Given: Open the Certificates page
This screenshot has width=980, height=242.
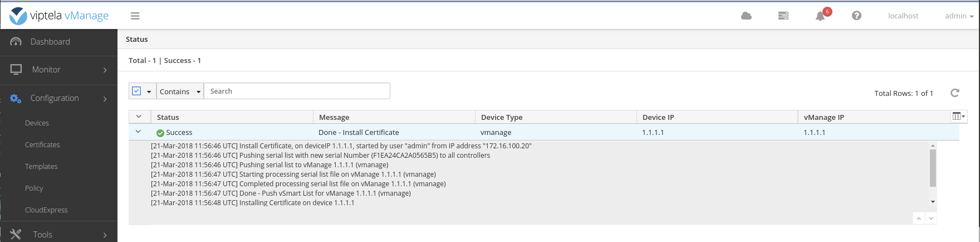Looking at the screenshot, I should tap(42, 144).
